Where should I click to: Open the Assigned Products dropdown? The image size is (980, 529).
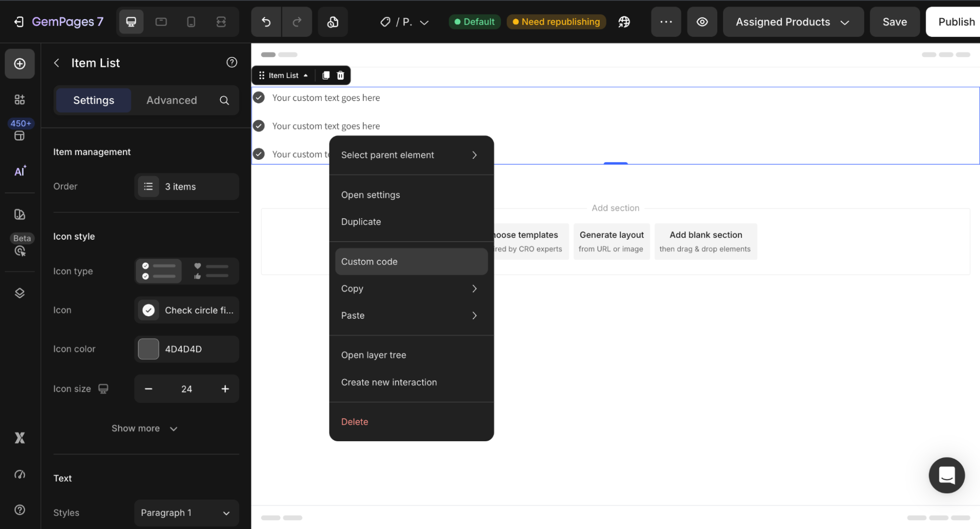pos(793,22)
